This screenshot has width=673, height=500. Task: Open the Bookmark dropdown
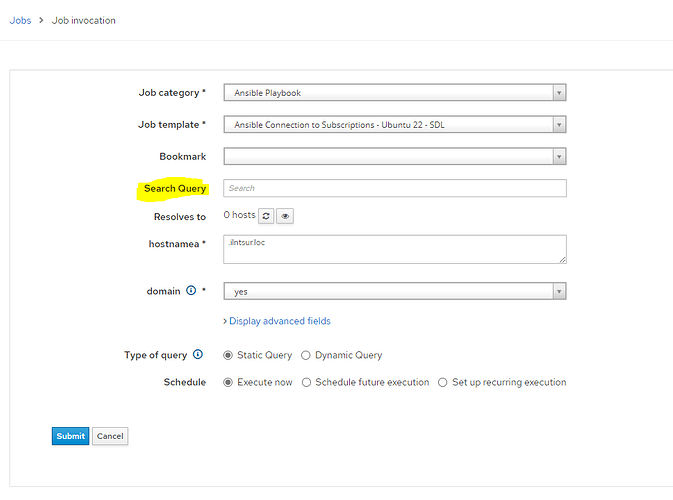[x=395, y=156]
